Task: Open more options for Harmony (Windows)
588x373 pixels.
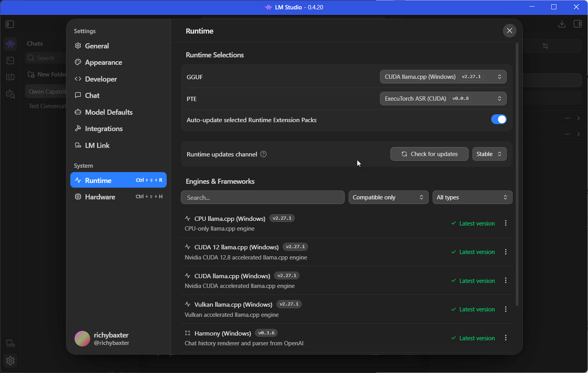Action: coord(506,338)
